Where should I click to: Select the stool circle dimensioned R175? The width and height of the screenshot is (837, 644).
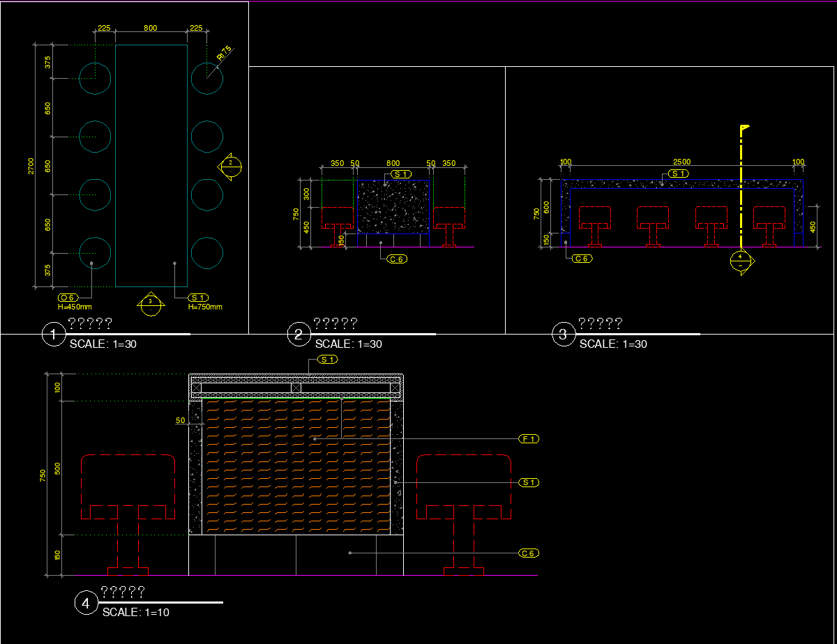coord(206,78)
